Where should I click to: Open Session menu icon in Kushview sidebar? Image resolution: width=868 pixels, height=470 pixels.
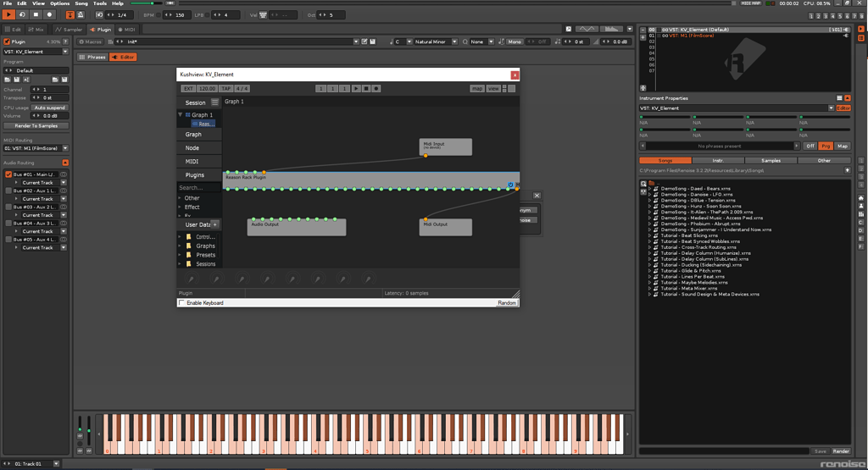click(214, 102)
